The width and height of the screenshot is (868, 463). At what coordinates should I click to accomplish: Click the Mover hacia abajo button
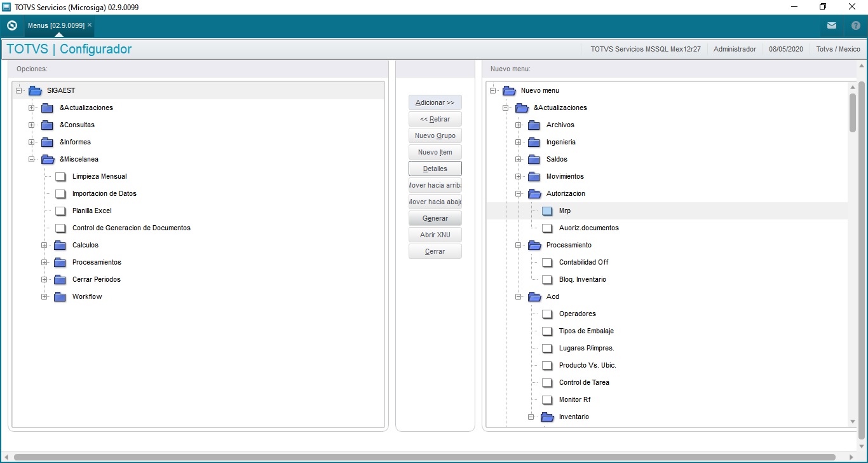435,202
